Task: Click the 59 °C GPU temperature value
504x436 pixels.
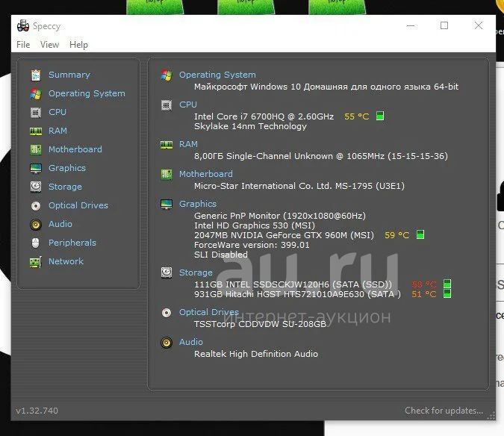Action: [x=397, y=235]
